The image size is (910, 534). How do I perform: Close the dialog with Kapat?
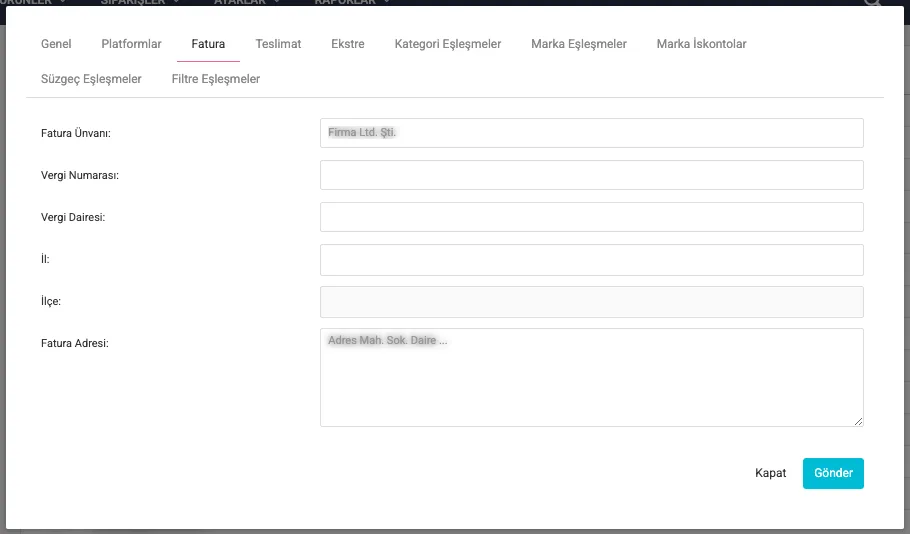point(770,473)
